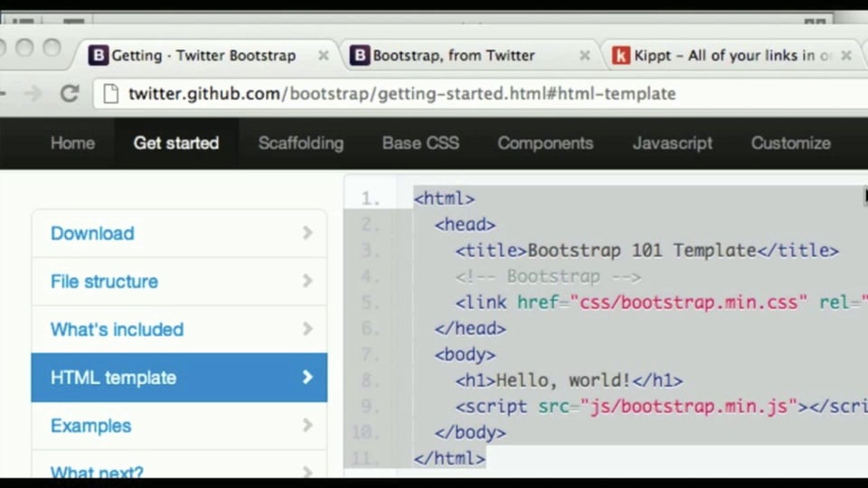Click 'Bootstrap 101 Template' title text

tap(642, 250)
